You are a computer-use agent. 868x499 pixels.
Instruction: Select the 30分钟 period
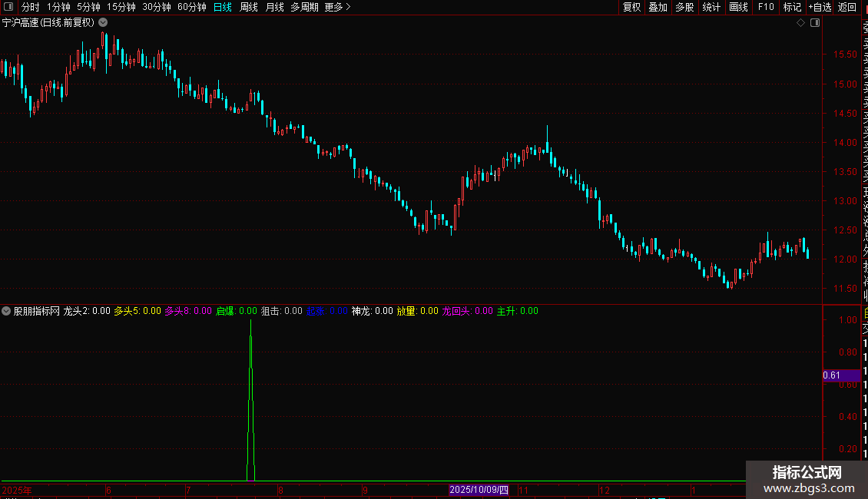(157, 7)
